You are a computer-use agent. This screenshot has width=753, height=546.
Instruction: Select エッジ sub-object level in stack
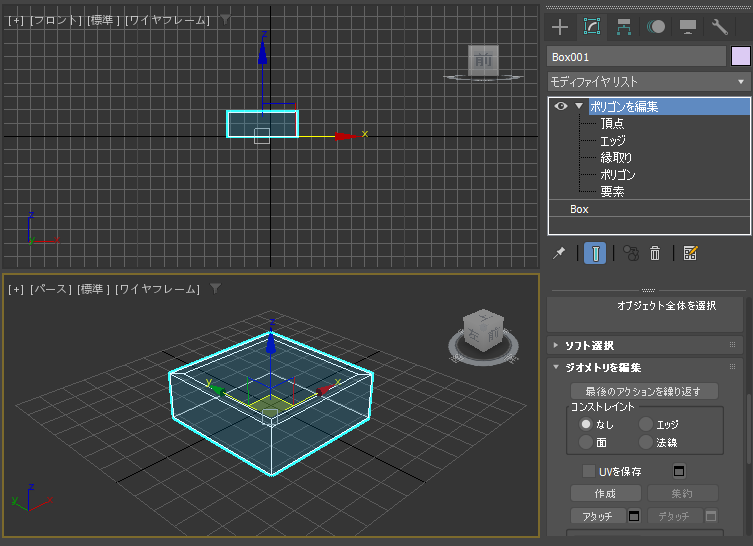click(613, 141)
